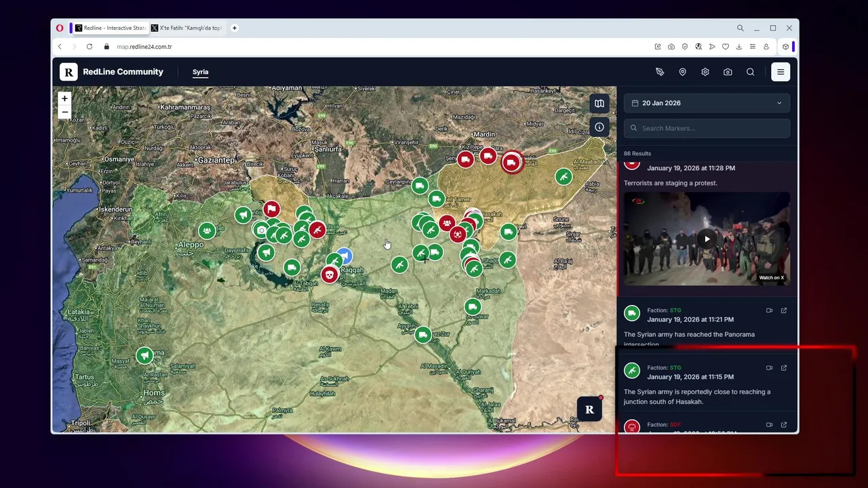This screenshot has height=488, width=868.
Task: Open the Opera extensions cube icon
Action: tap(785, 47)
